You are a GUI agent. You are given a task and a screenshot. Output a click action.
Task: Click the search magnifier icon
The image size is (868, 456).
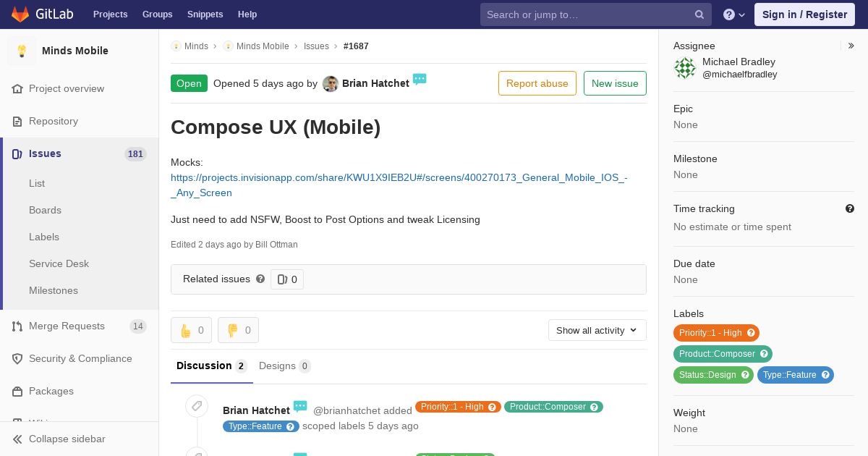(x=699, y=14)
